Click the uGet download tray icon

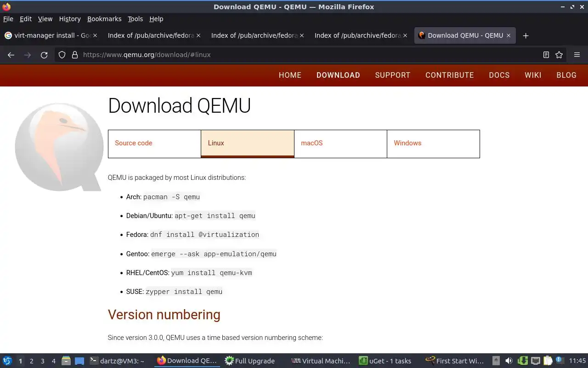522,361
